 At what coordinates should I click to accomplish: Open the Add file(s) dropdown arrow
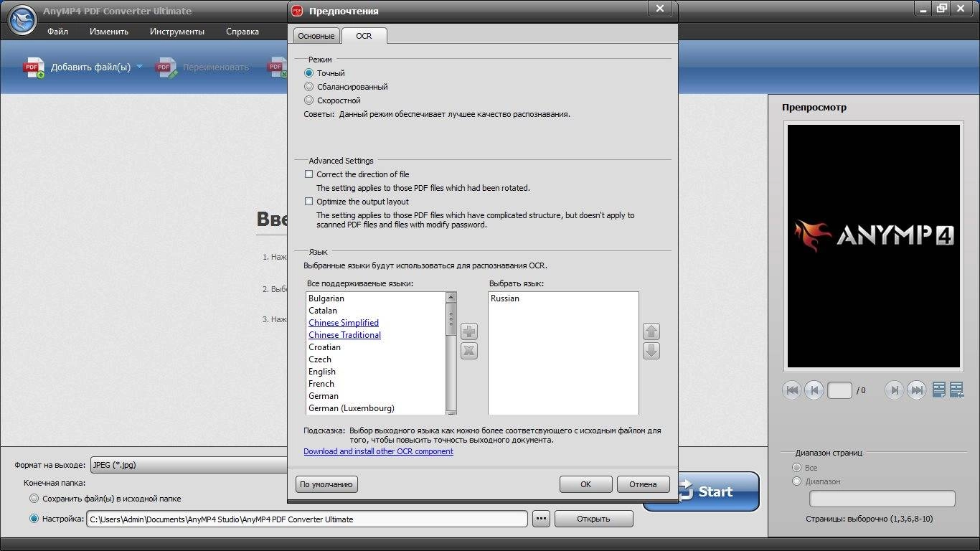[139, 67]
